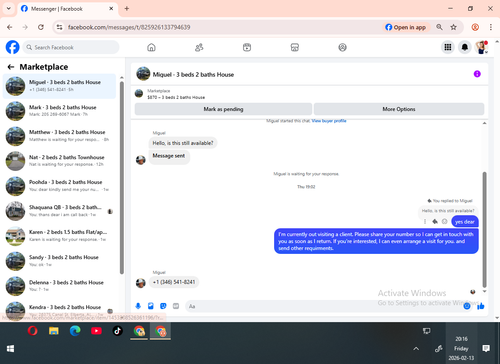Open Facebook home via the logo
The width and height of the screenshot is (500, 364).
click(x=13, y=47)
